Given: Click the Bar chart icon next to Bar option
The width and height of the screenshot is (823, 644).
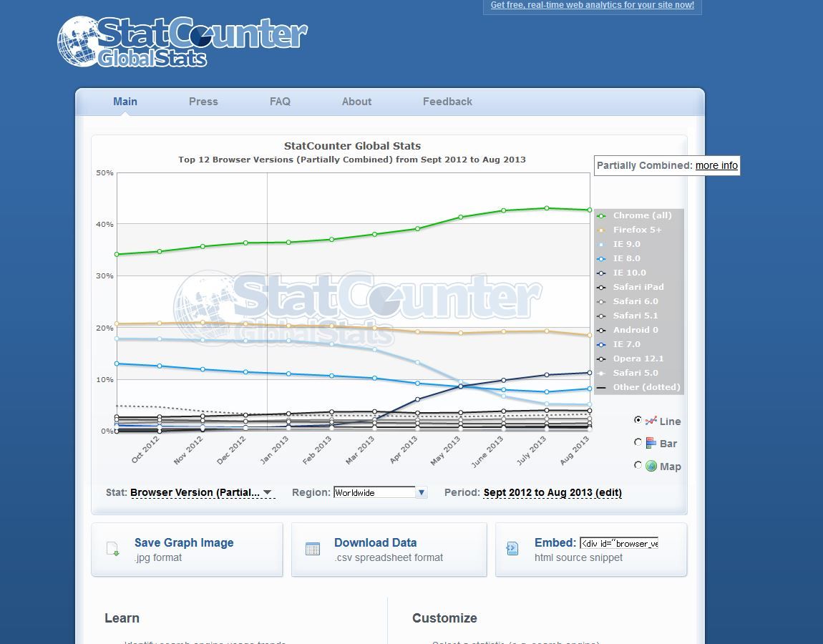Looking at the screenshot, I should (x=652, y=444).
